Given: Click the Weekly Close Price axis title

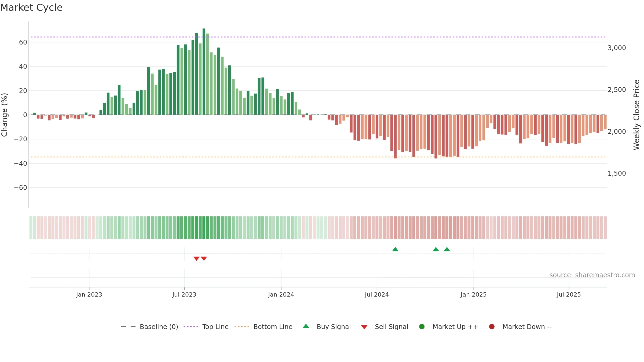Looking at the screenshot, I should coord(636,115).
